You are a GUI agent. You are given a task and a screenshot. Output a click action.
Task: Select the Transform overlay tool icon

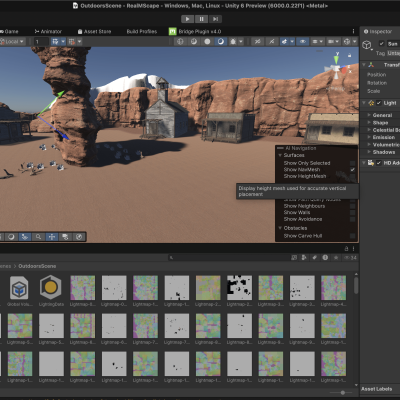(25, 237)
